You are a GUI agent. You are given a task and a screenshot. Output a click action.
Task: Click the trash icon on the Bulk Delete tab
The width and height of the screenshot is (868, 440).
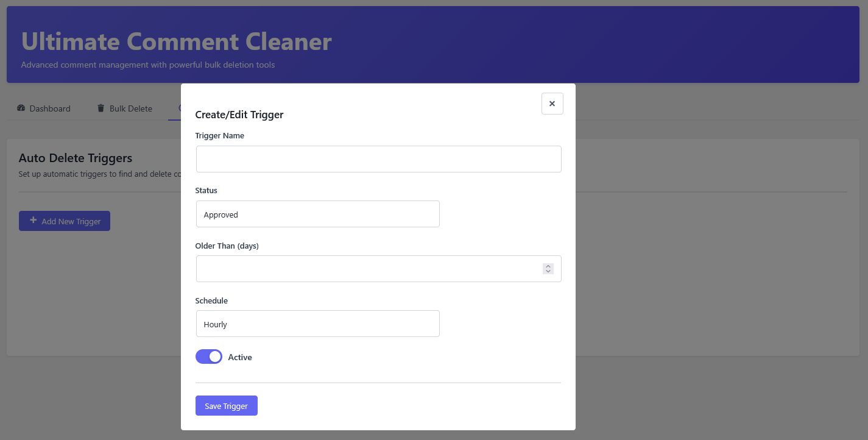click(x=101, y=108)
